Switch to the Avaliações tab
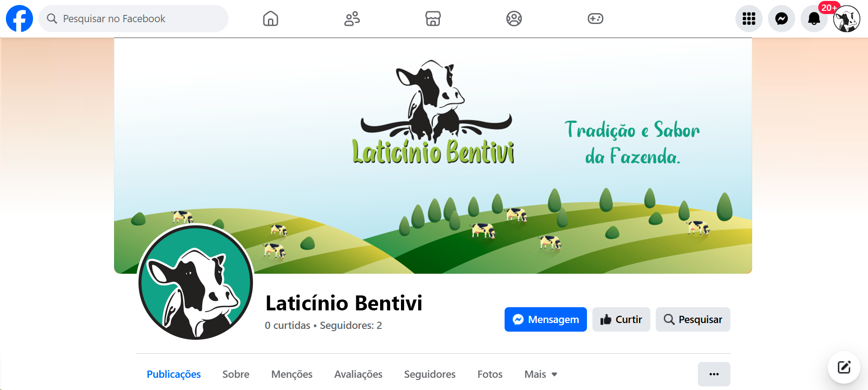The image size is (868, 390). pyautogui.click(x=358, y=374)
